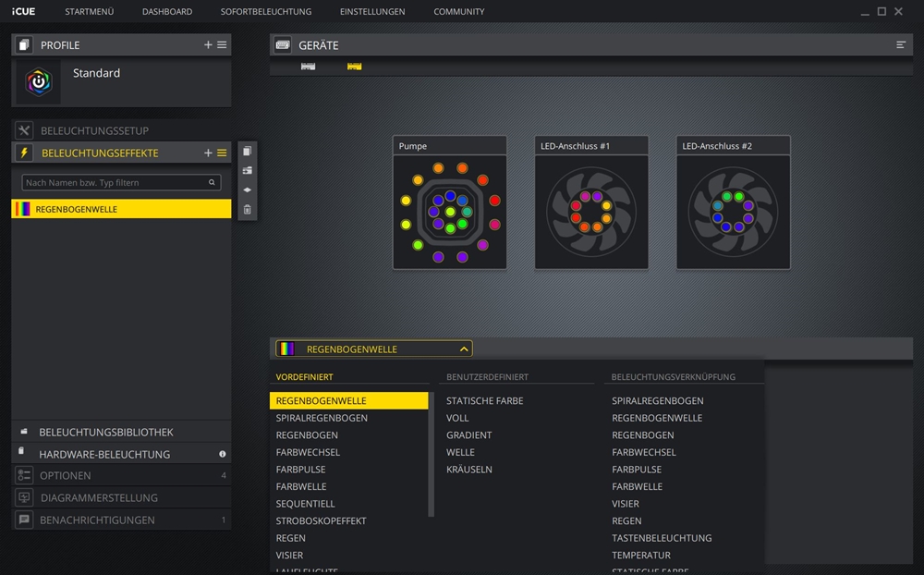Click the Diagrammerstellung monitor icon
This screenshot has height=575, width=924.
[x=24, y=497]
